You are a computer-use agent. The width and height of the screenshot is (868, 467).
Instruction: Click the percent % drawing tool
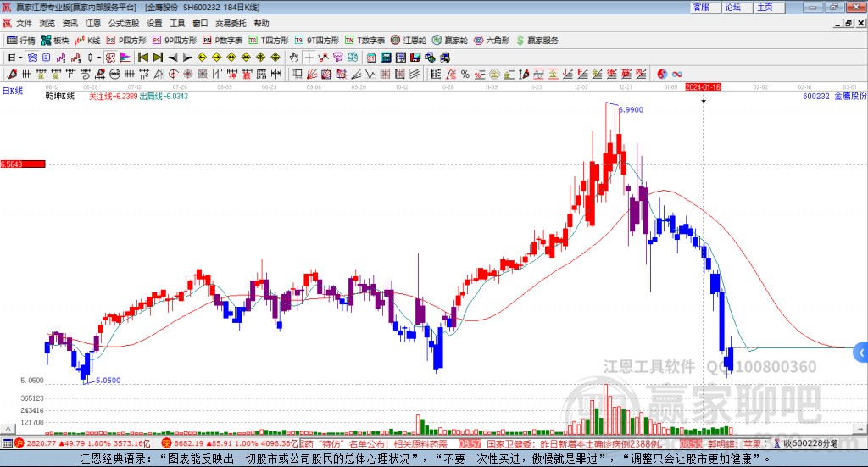pos(465,74)
